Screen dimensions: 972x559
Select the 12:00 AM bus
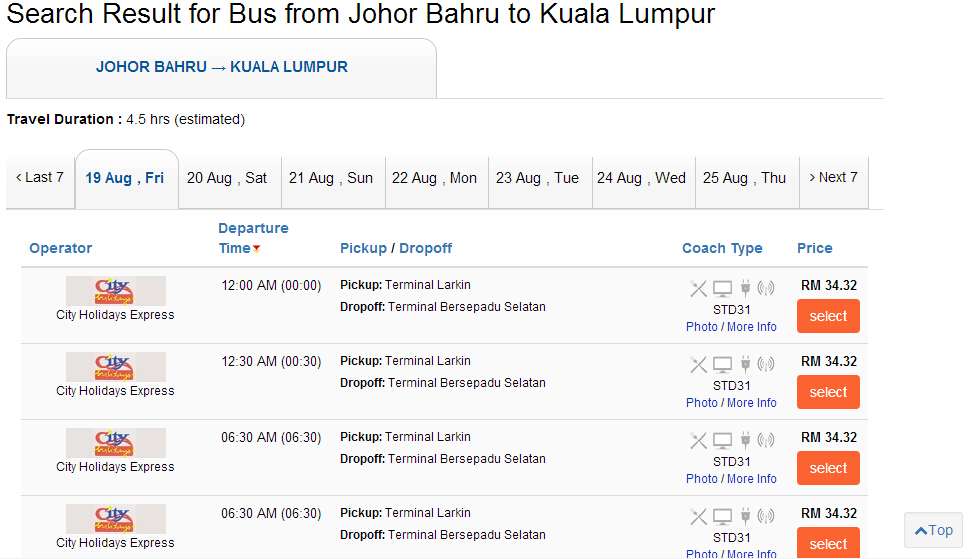tap(828, 316)
